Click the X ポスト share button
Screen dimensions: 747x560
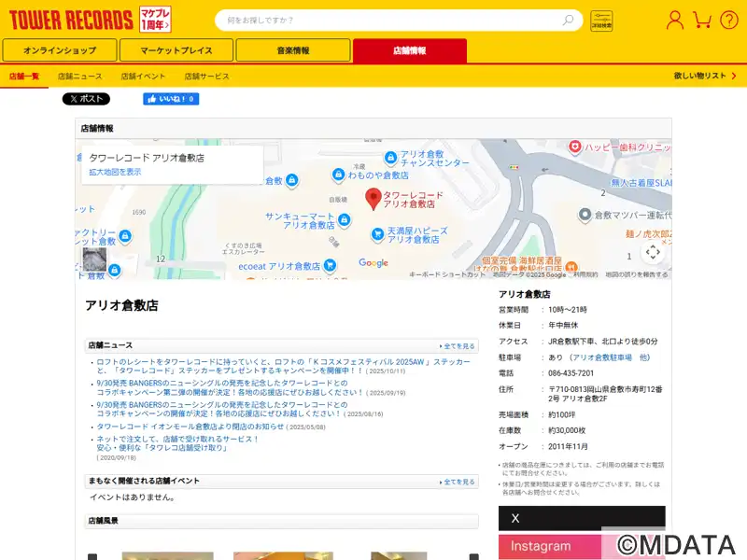pyautogui.click(x=86, y=99)
